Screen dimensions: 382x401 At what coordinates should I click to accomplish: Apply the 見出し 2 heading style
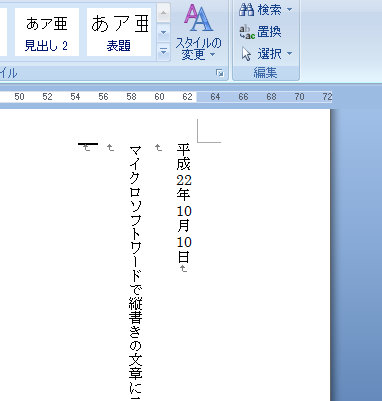click(x=47, y=32)
